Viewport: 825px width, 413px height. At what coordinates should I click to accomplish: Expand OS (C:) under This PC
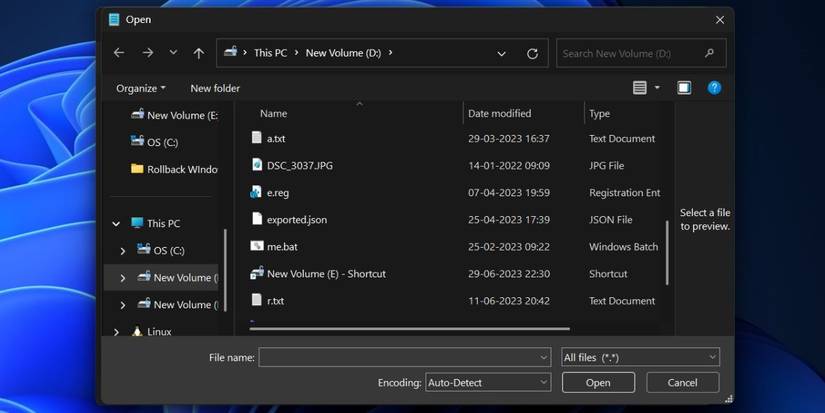click(123, 250)
